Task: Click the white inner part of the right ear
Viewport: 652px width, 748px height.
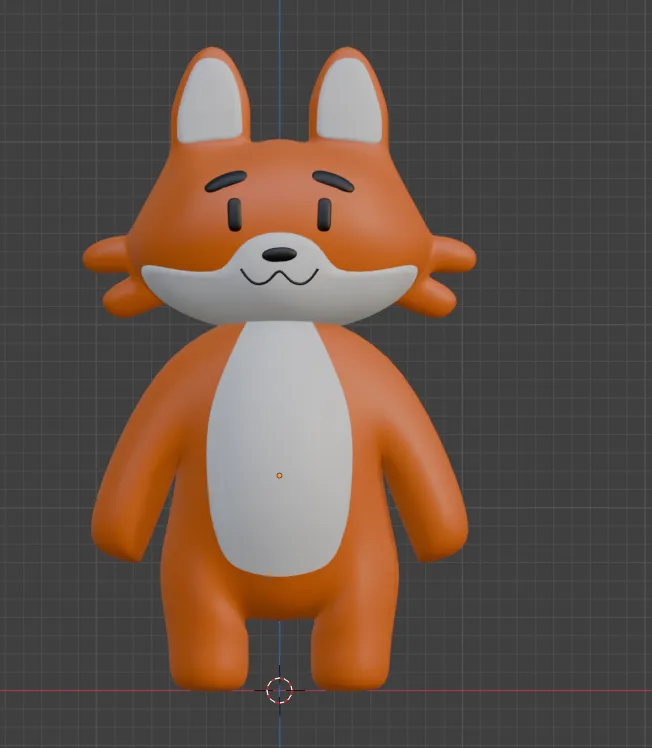Action: pos(348,103)
